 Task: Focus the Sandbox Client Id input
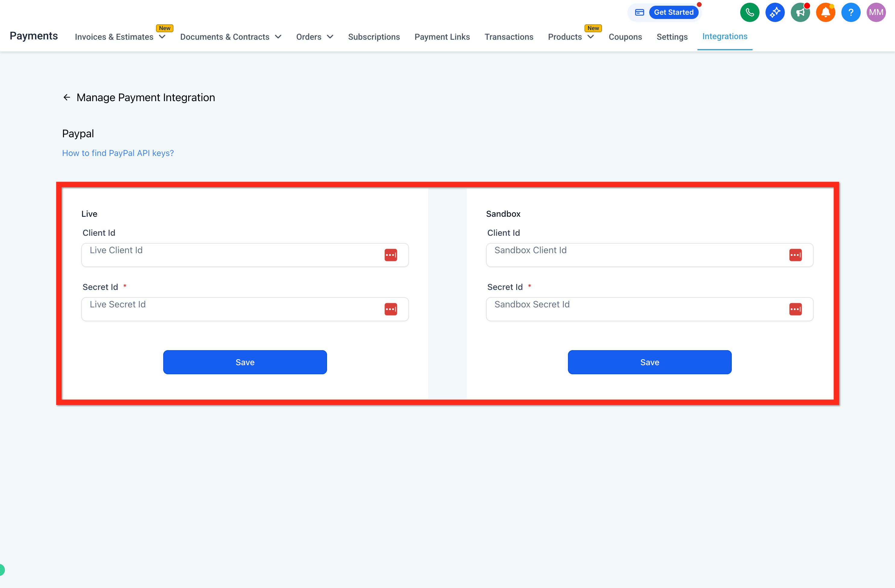click(650, 255)
